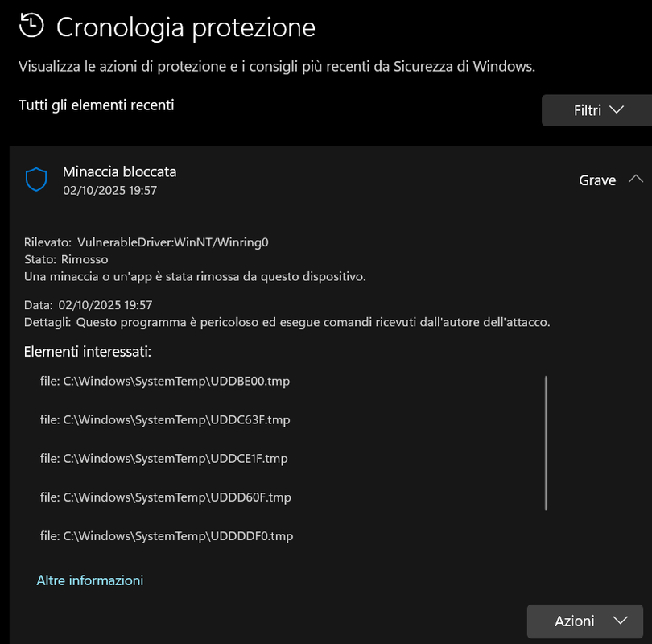Click the scrollbar of the Elementi interessati list
The height and width of the screenshot is (644, 652).
(546, 443)
